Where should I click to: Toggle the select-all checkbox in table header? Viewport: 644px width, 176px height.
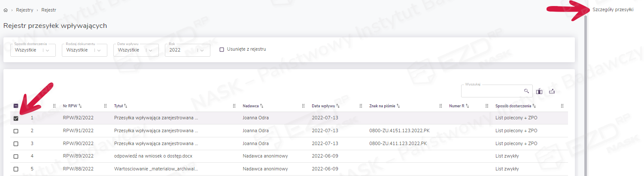pyautogui.click(x=16, y=106)
